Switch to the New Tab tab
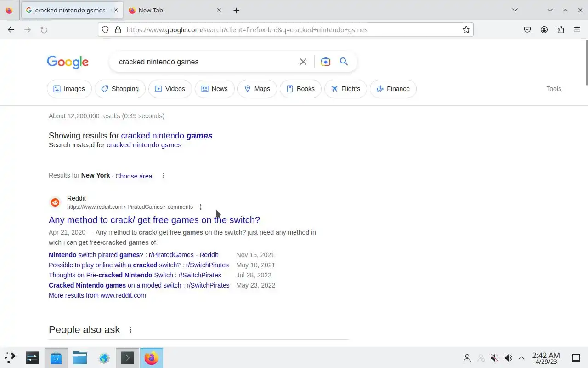Screen dimensions: 588x368 point(174,10)
